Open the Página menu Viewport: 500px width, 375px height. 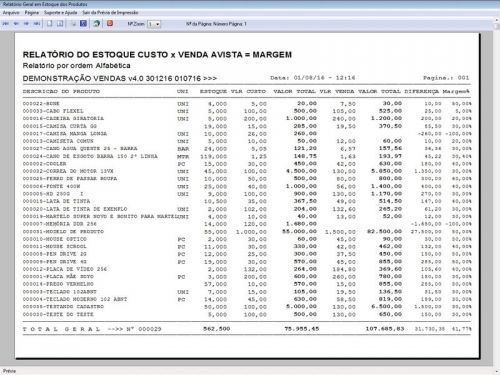point(32,13)
